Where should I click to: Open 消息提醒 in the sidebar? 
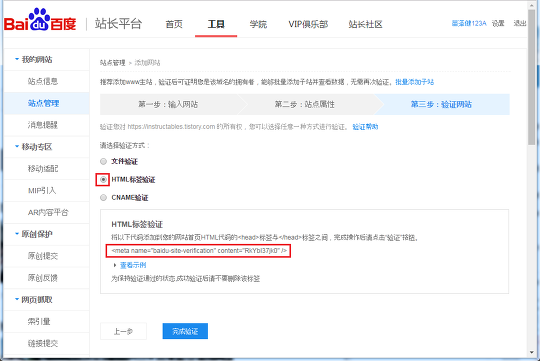coord(43,125)
